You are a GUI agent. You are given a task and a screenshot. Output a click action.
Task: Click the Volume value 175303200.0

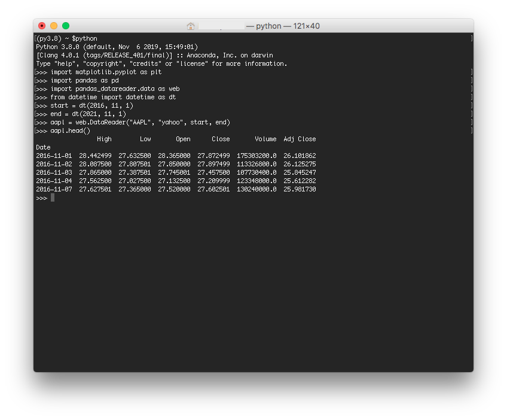pos(256,156)
